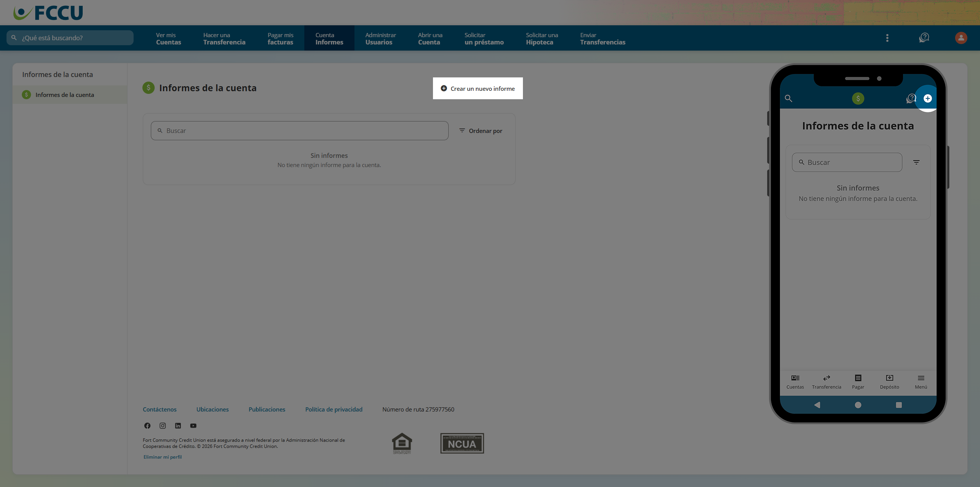Open Administrar Usuarios menu
The width and height of the screenshot is (980, 487).
click(381, 38)
